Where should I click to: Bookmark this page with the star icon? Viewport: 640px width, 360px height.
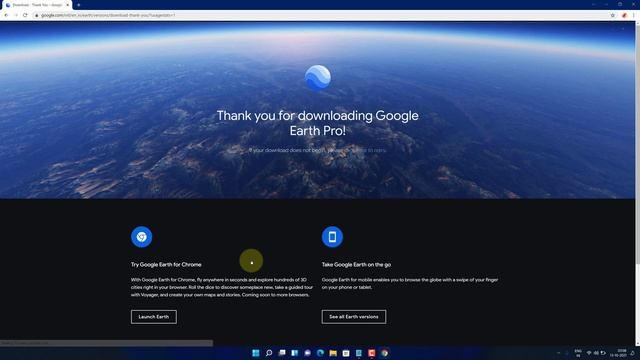pyautogui.click(x=613, y=15)
